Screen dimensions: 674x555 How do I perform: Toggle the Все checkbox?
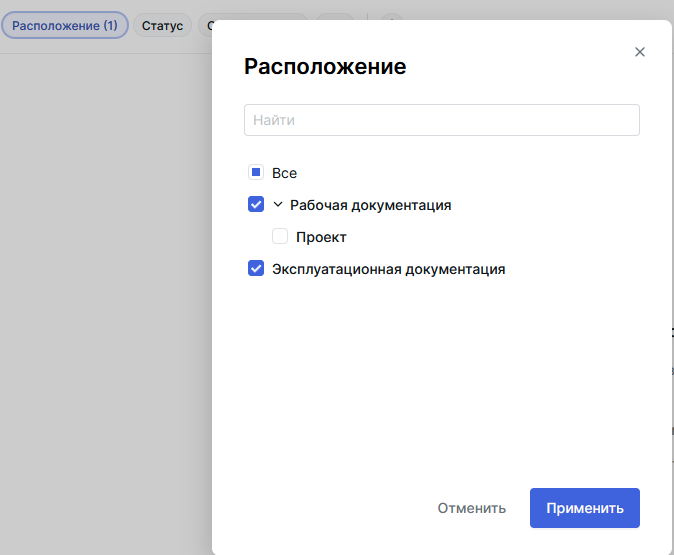click(x=256, y=172)
